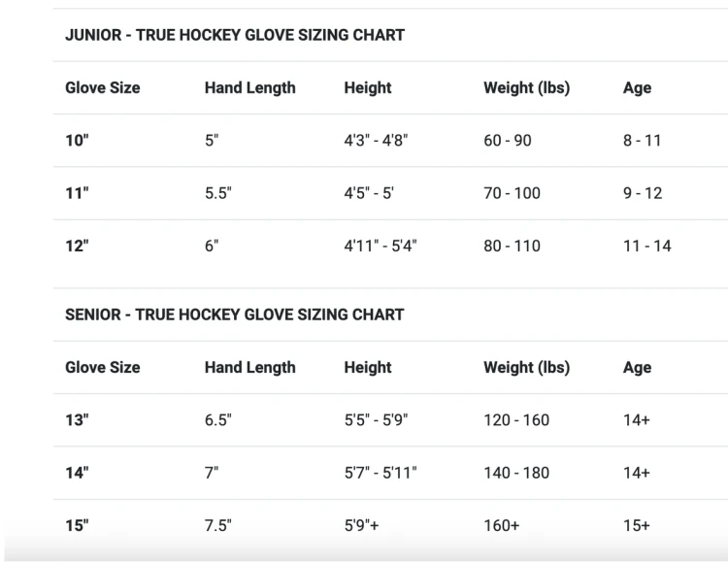Click the Senior True Hockey Glove Sizing Chart heading
This screenshot has width=728, height=562.
(x=235, y=314)
